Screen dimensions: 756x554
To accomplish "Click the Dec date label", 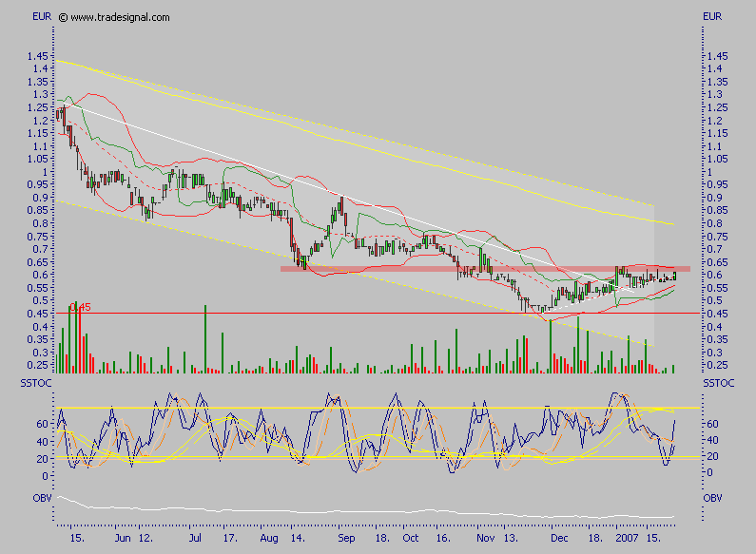I will click(559, 537).
